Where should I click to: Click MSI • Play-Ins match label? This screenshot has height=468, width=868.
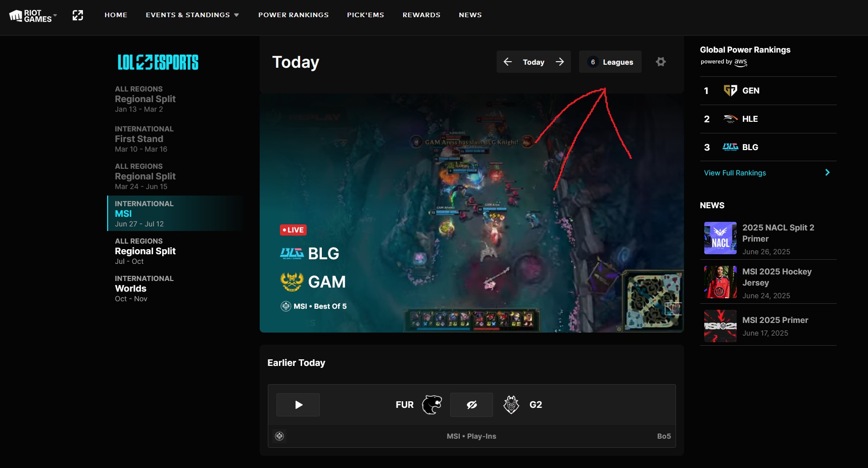tap(471, 436)
